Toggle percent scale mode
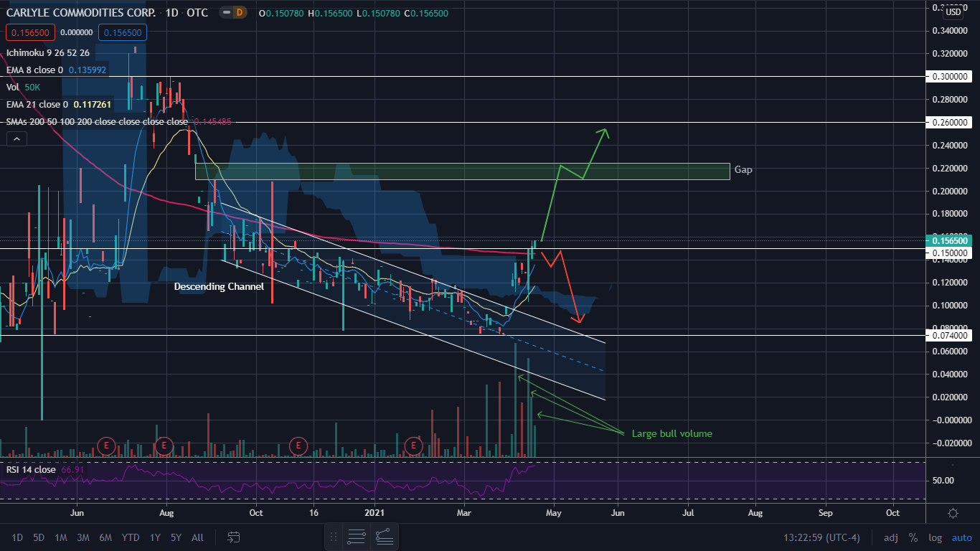980x551 pixels. (913, 537)
